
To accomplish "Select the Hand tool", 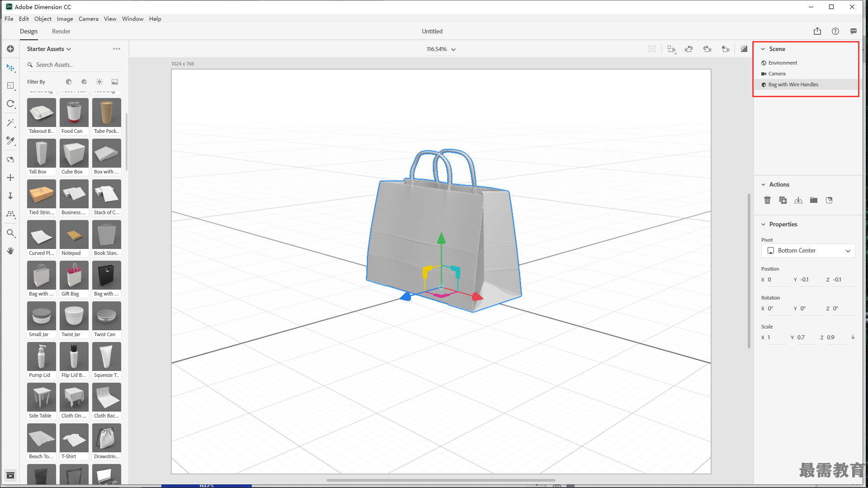I will [x=10, y=251].
